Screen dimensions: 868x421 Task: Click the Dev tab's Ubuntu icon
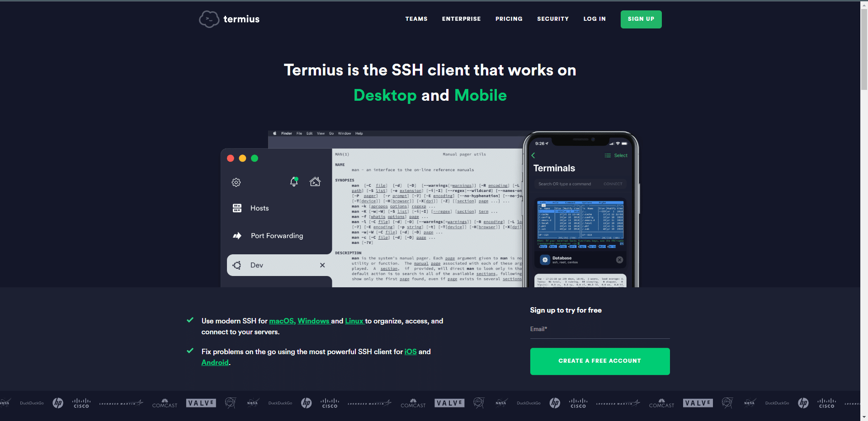[x=236, y=265]
